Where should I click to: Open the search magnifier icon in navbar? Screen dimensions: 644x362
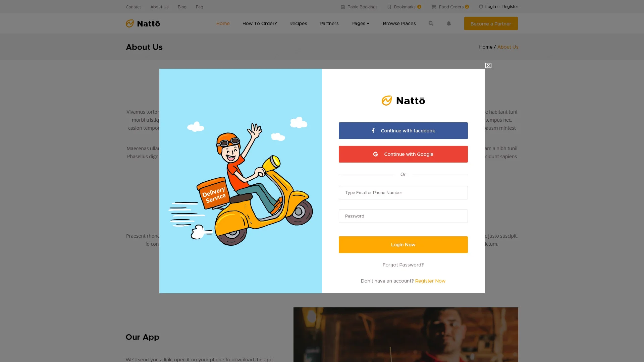[431, 23]
